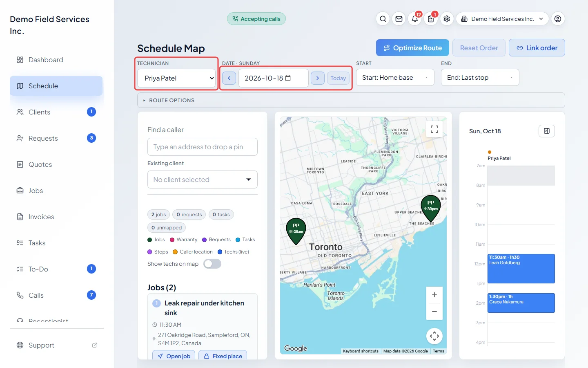Image resolution: width=588 pixels, height=368 pixels.
Task: Click the Open job button
Action: [x=174, y=356]
